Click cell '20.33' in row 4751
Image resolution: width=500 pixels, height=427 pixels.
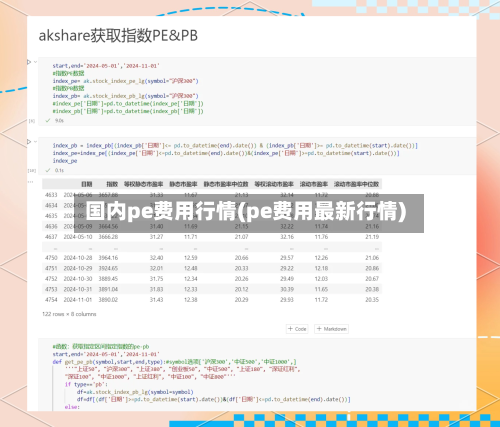click(241, 268)
